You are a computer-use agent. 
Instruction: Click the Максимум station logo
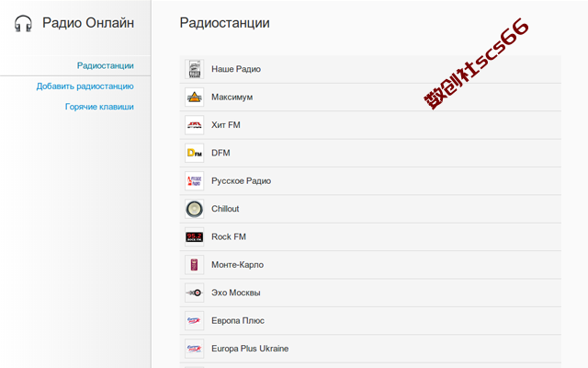(x=194, y=98)
